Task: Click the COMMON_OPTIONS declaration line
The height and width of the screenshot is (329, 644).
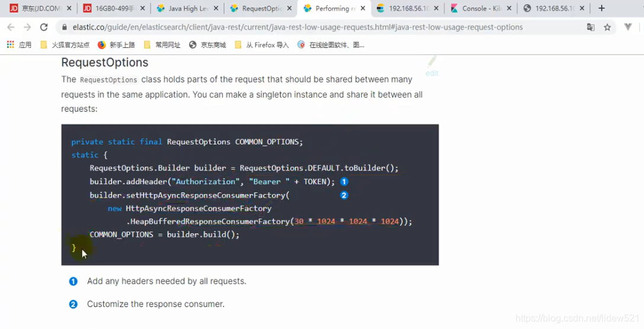Action: (x=187, y=142)
